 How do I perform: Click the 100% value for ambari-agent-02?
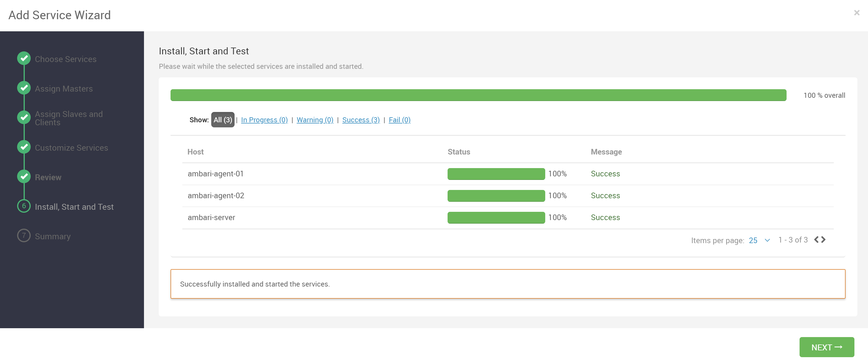[557, 196]
